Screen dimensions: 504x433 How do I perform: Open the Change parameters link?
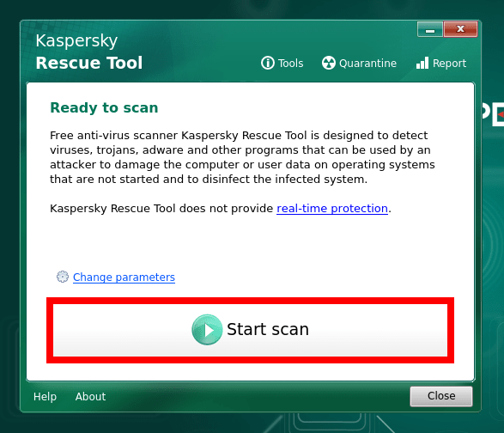(x=124, y=277)
